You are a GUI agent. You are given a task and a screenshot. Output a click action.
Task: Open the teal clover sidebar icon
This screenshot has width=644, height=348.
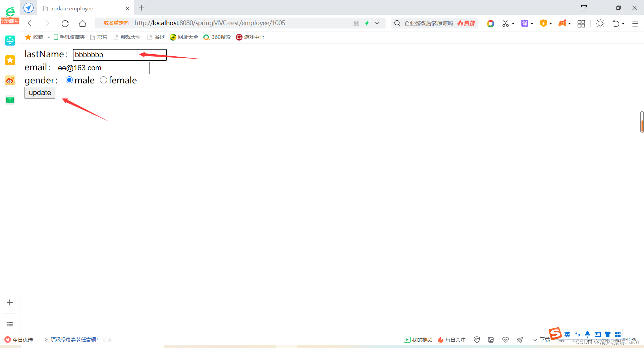10,41
